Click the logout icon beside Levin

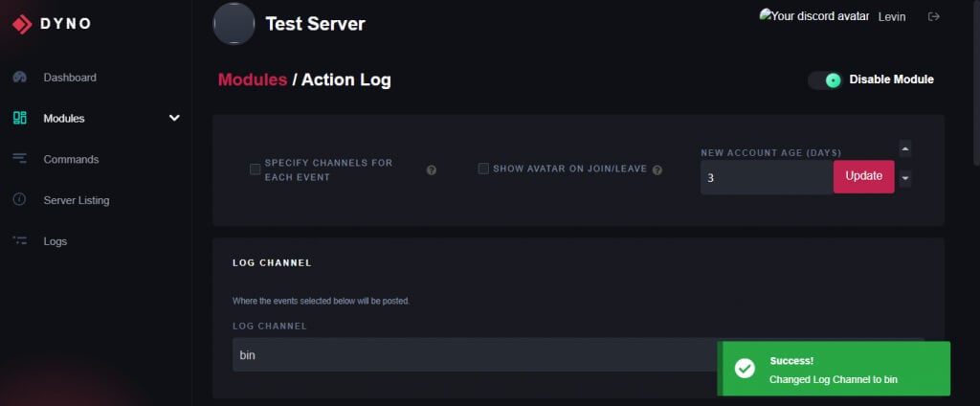(x=934, y=16)
